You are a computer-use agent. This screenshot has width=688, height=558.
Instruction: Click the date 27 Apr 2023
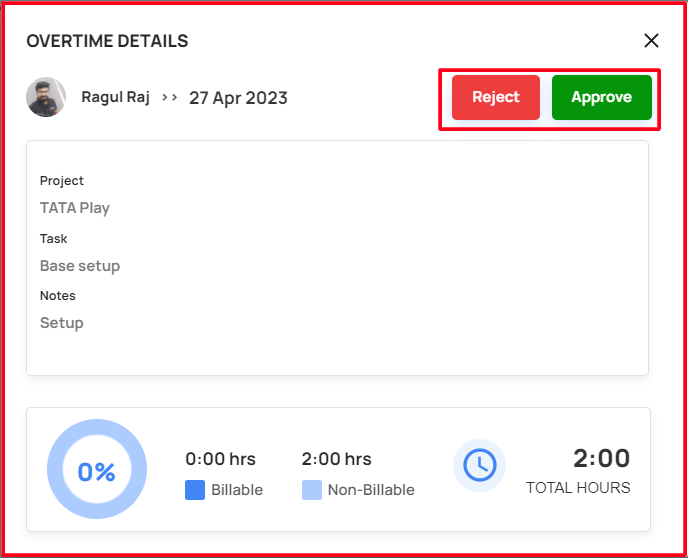tap(238, 98)
